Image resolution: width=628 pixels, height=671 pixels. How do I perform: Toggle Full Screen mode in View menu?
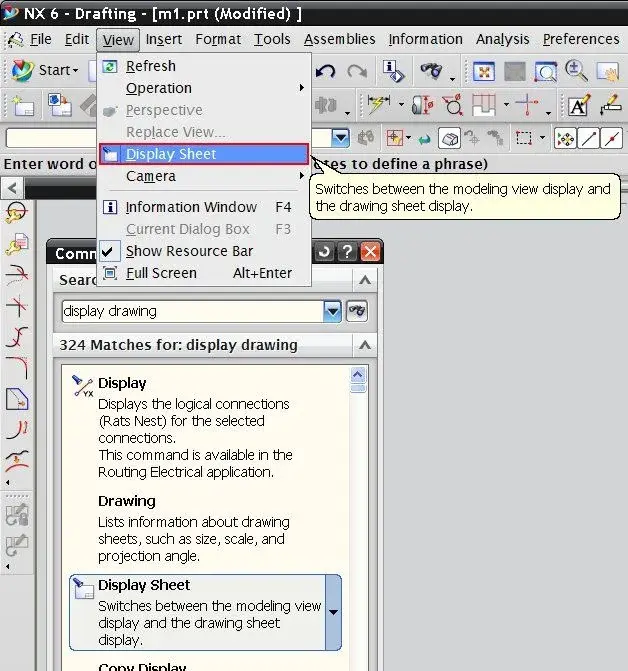[161, 273]
